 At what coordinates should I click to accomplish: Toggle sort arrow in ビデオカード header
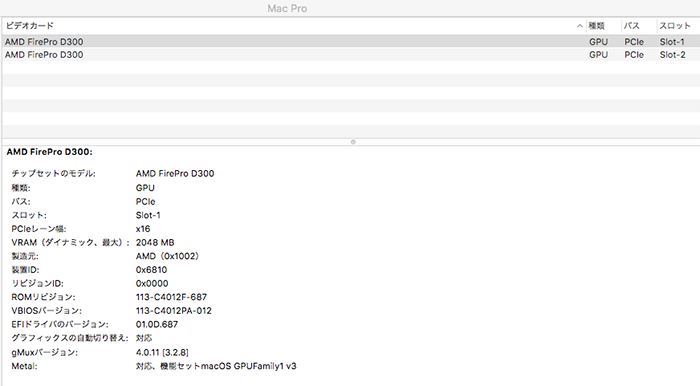pos(579,26)
